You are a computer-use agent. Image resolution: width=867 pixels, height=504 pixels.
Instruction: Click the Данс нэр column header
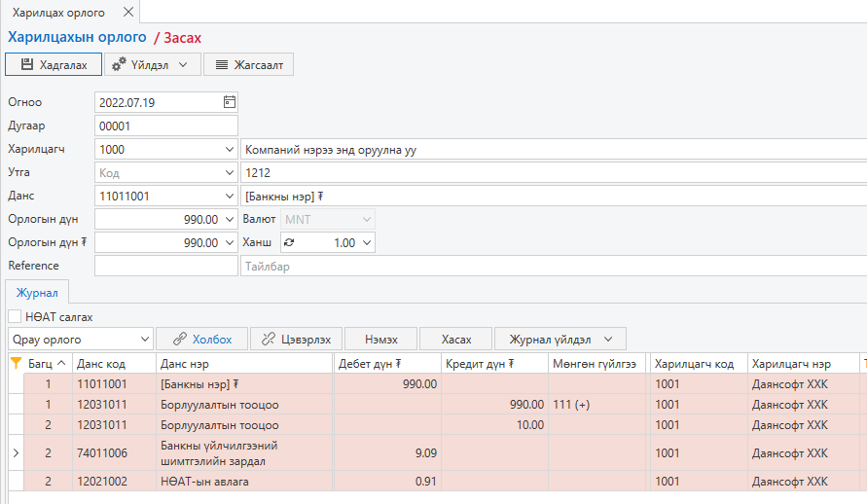(x=244, y=364)
